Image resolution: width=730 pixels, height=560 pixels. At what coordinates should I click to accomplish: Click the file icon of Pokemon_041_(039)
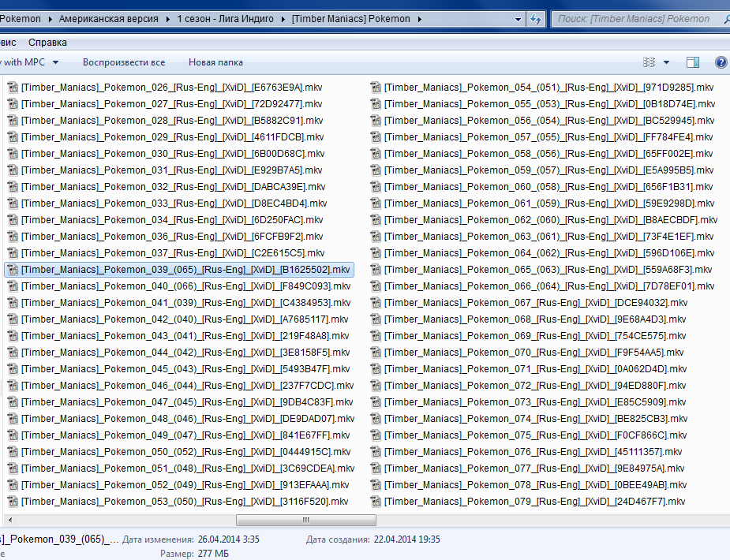click(13, 303)
